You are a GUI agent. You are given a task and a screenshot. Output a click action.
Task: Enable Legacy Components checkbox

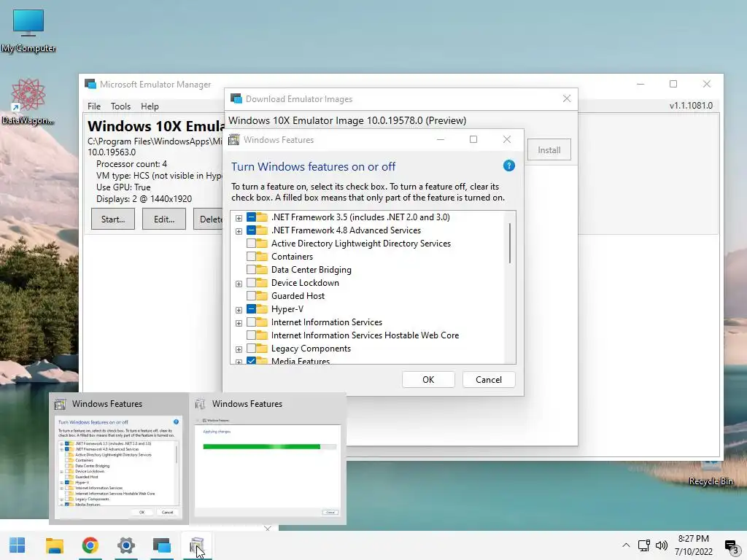coord(251,349)
